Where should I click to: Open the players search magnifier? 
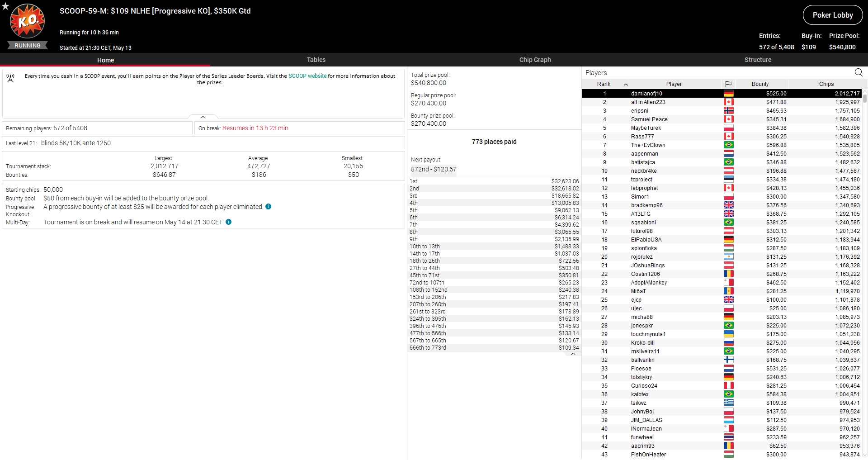click(859, 72)
